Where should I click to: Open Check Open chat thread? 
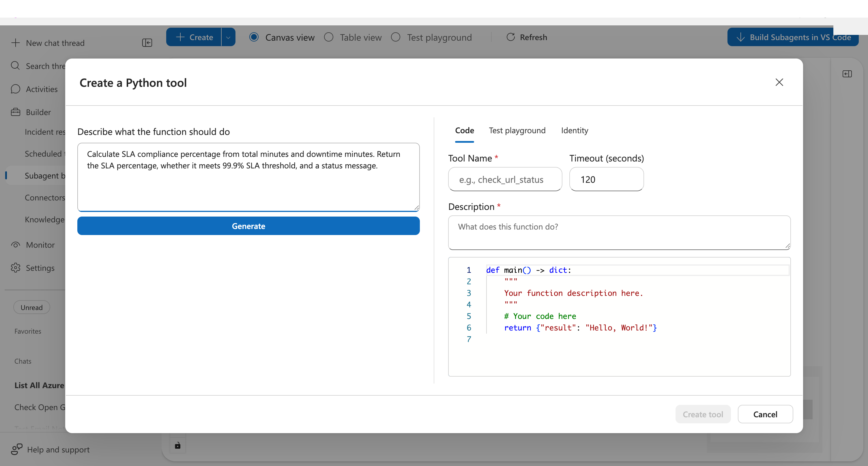pos(40,407)
